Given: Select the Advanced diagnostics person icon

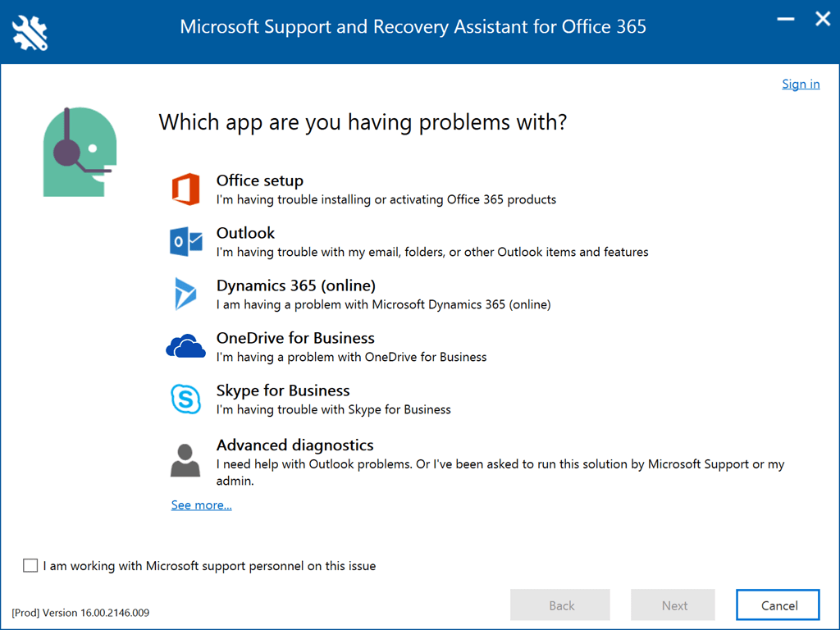Looking at the screenshot, I should point(185,460).
